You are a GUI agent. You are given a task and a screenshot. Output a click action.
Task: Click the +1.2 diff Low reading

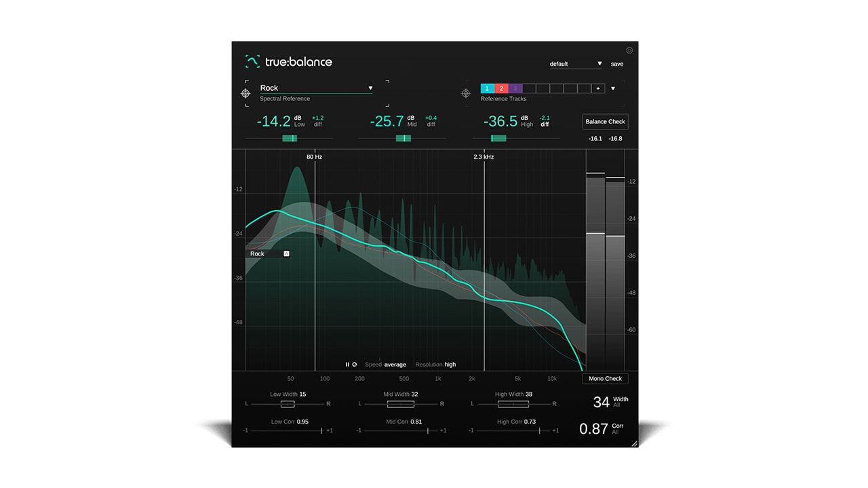318,121
